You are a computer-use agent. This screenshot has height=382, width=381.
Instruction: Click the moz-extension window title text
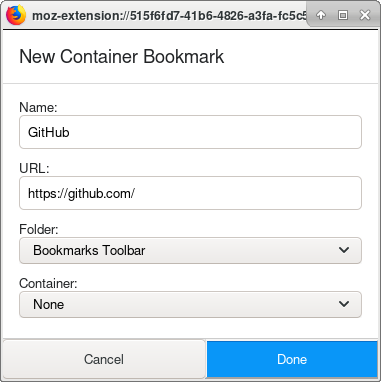[169, 16]
